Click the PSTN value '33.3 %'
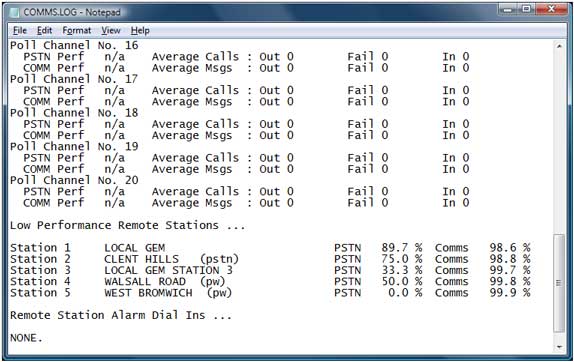Image resolution: width=574 pixels, height=362 pixels. pos(402,270)
